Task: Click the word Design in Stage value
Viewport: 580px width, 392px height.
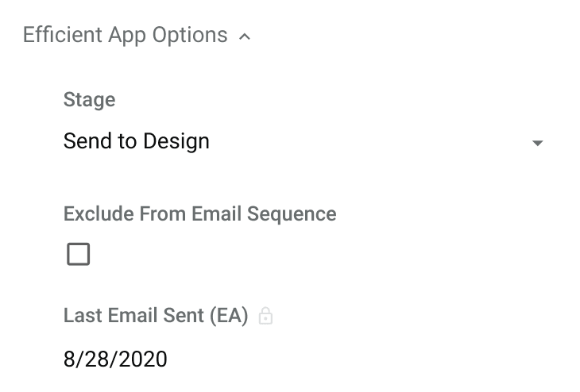Action: pyautogui.click(x=176, y=141)
